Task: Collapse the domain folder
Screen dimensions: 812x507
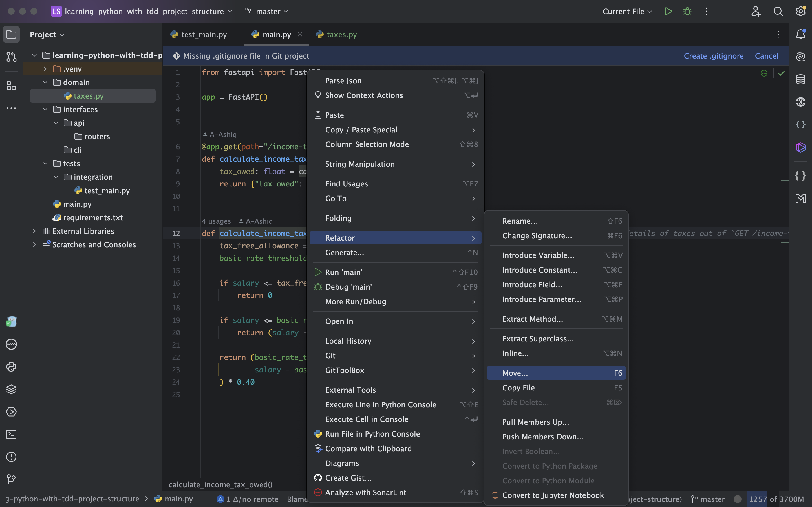Action: [45, 83]
